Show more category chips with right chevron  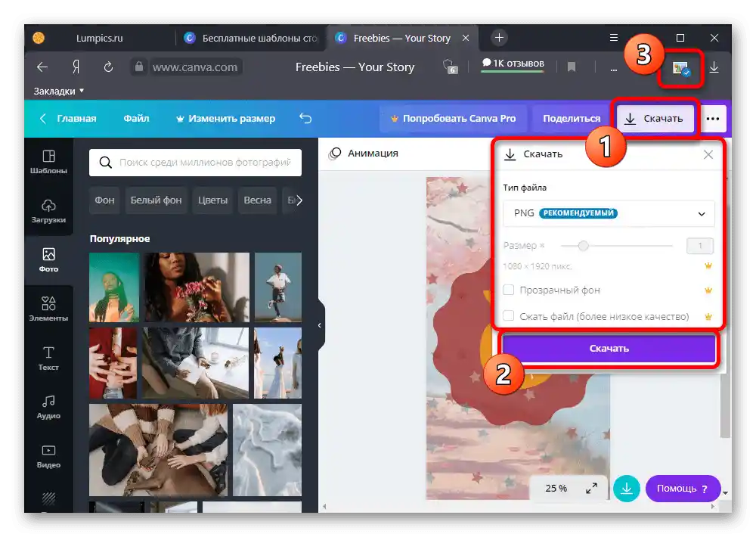[x=299, y=200]
